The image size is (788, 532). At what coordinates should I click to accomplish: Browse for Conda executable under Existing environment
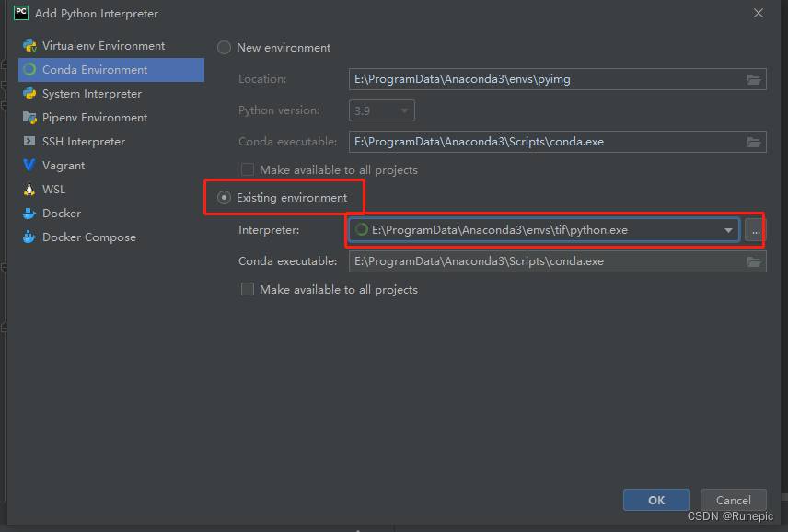click(x=754, y=261)
